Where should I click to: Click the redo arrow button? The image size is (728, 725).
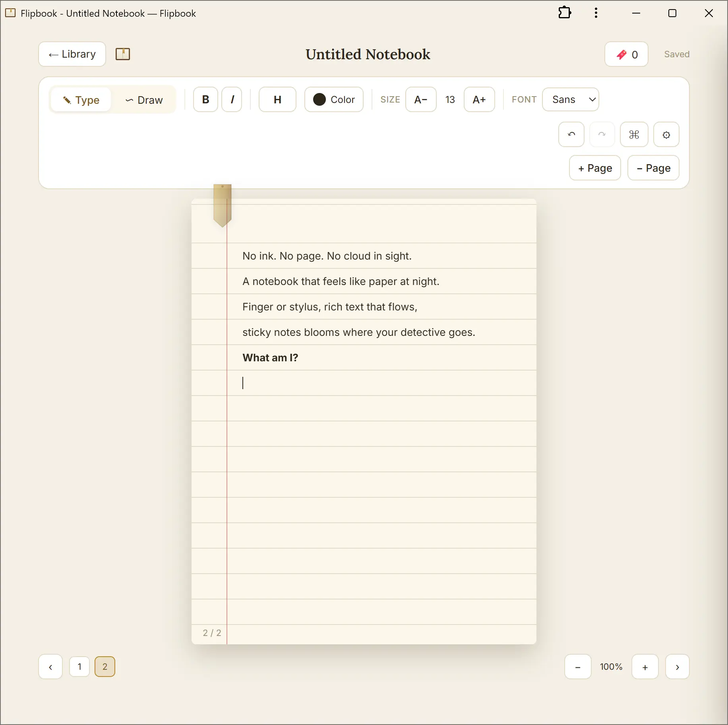point(602,134)
